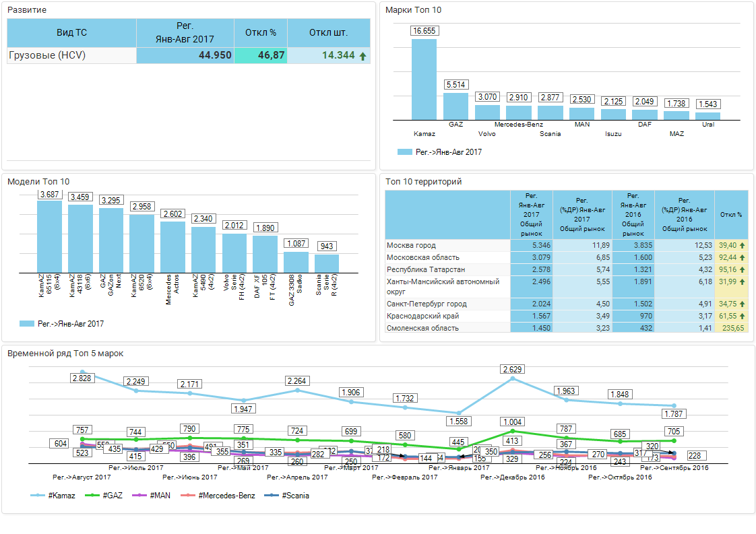Click the 'Откл шт.' column header
Screen dimensions: 756x534
pyautogui.click(x=329, y=33)
